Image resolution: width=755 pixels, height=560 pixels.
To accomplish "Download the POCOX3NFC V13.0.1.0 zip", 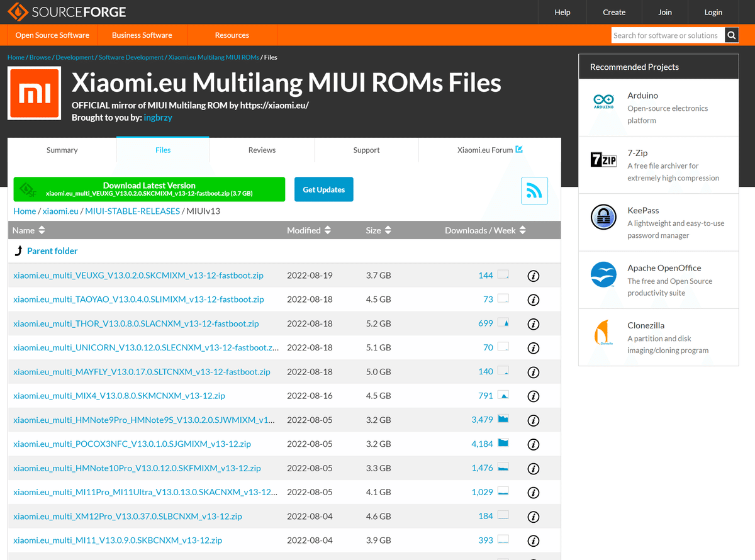I will click(132, 444).
